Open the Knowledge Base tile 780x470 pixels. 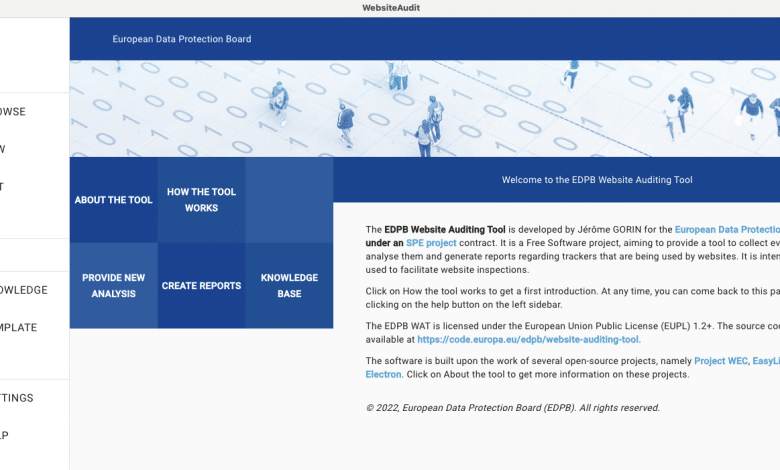click(x=289, y=286)
